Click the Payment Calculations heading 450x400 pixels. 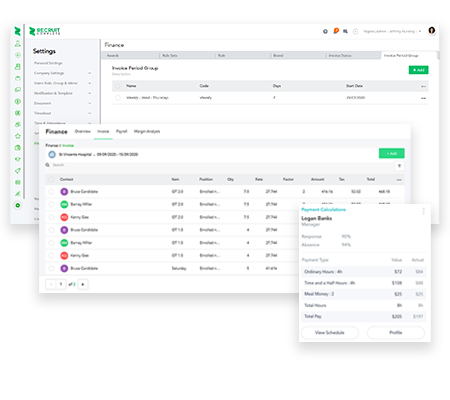point(324,210)
